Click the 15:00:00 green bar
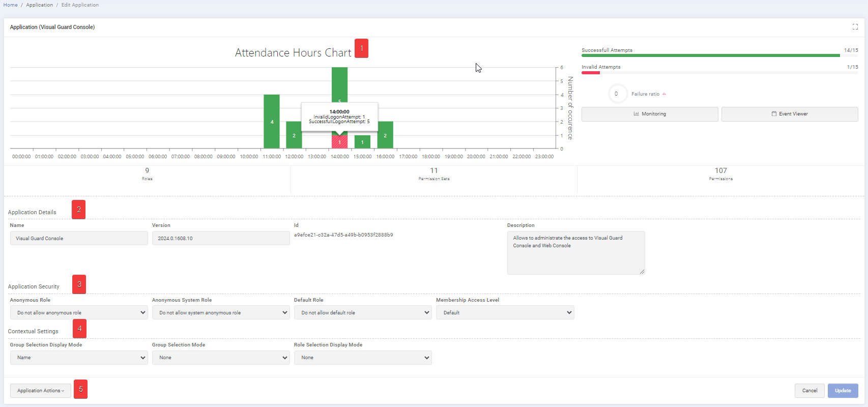This screenshot has height=407, width=868. pos(362,142)
